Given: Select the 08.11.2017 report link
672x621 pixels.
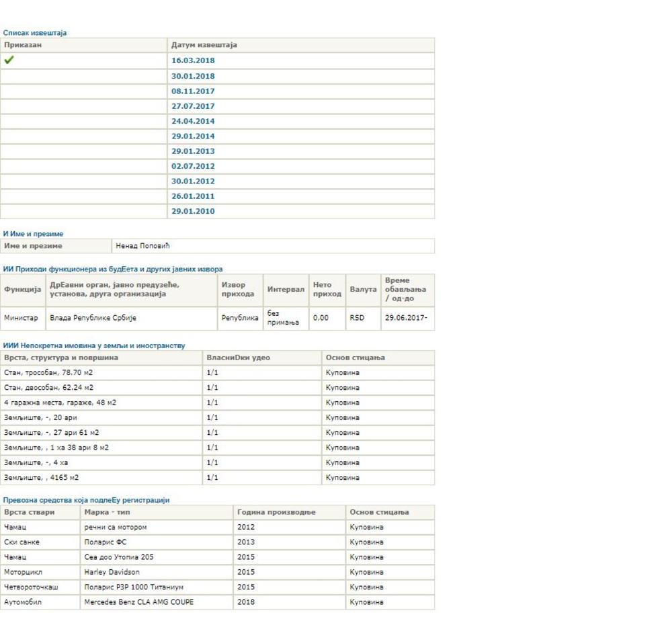Looking at the screenshot, I should tap(193, 91).
